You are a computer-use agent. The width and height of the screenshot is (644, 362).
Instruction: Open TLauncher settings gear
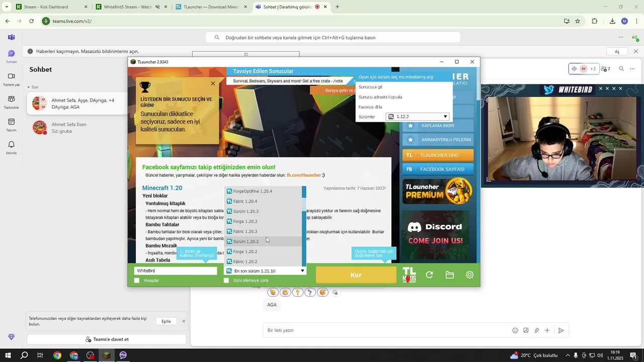point(469,275)
